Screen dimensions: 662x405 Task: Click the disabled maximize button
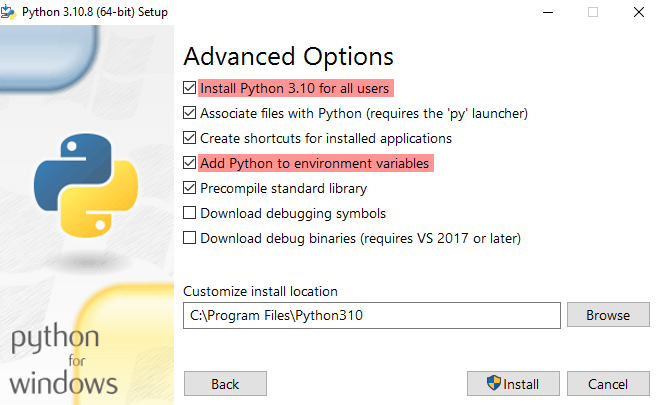[593, 12]
